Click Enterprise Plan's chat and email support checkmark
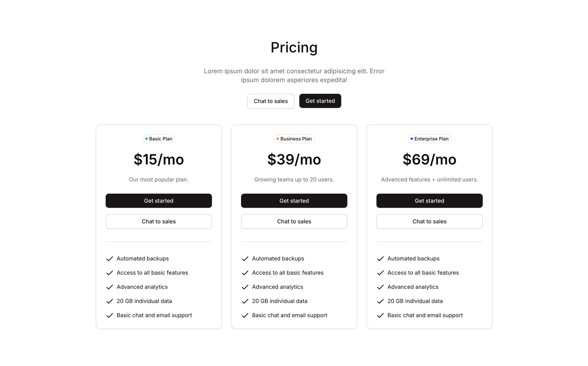The width and height of the screenshot is (588, 366). pos(380,315)
